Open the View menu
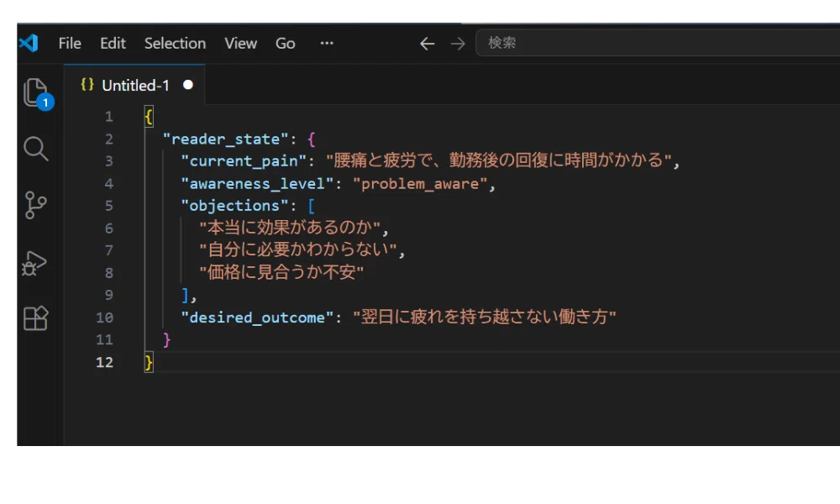The width and height of the screenshot is (840, 504). pos(240,44)
